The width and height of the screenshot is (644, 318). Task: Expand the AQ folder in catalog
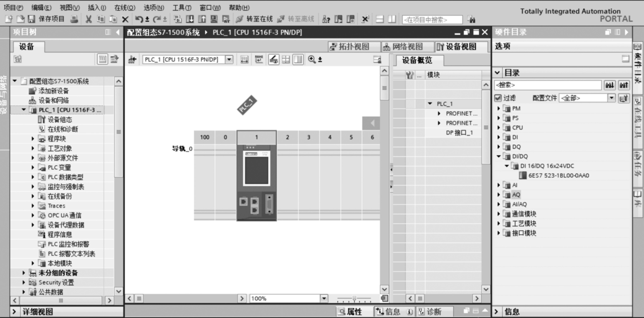499,195
